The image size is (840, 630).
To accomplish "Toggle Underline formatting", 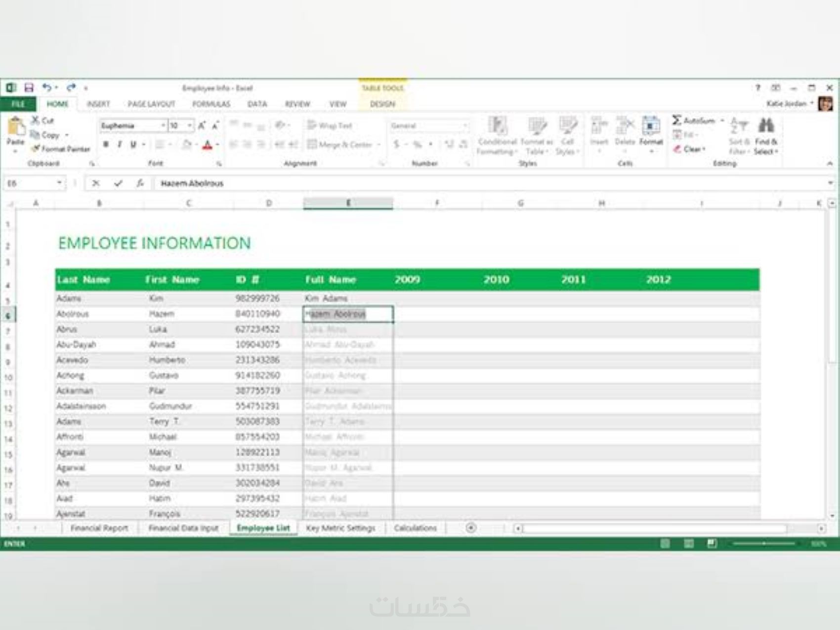I will click(x=132, y=144).
